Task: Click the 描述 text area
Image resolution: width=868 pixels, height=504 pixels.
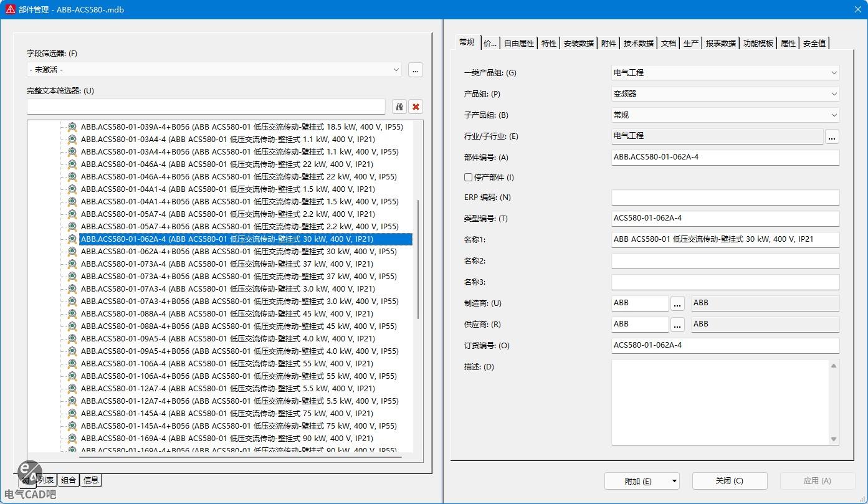Action: point(720,402)
